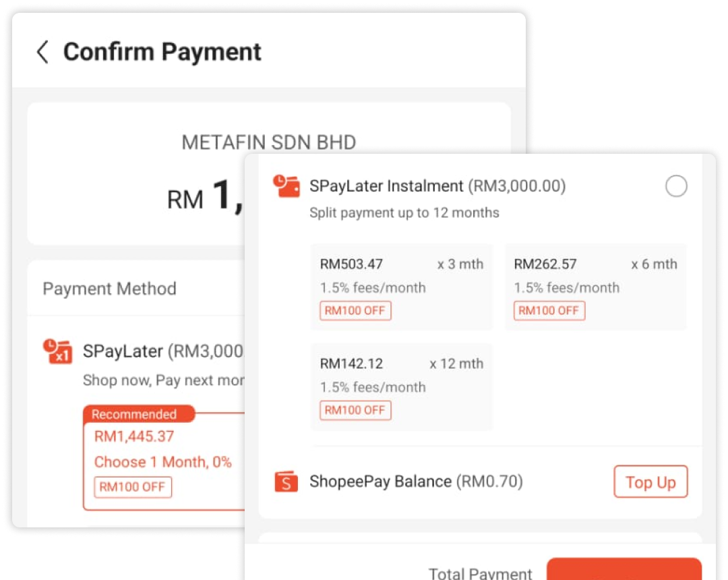Click RM100 OFF tag on 3 mth plan
This screenshot has width=728, height=580.
pyautogui.click(x=355, y=311)
